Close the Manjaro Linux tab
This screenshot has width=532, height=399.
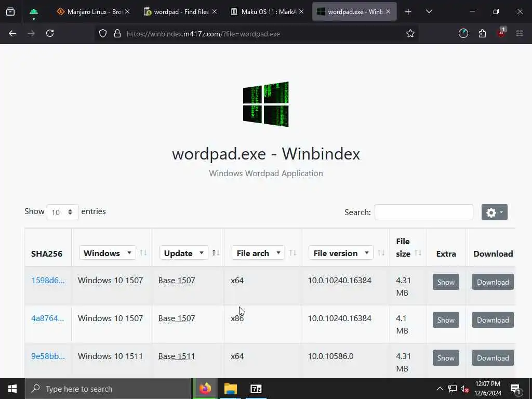pyautogui.click(x=127, y=12)
